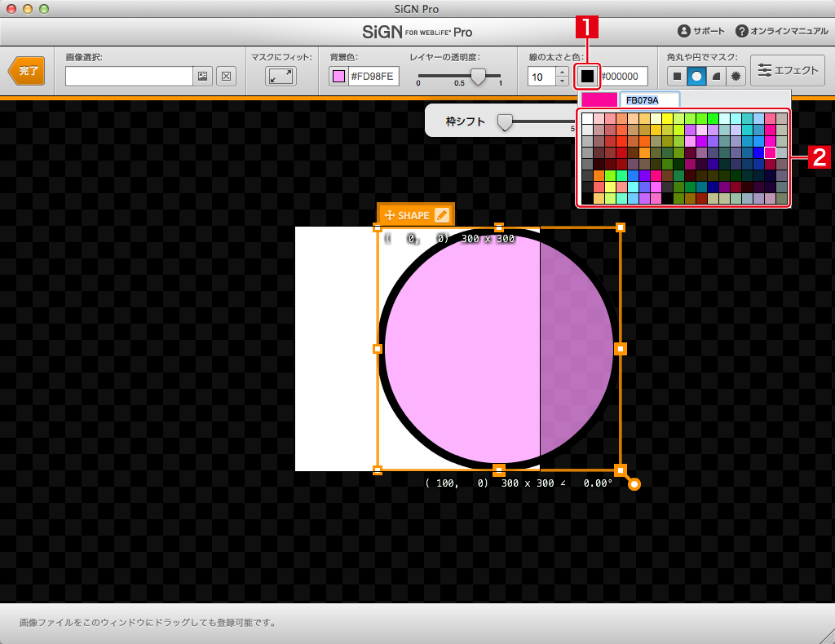Viewport: 835px width, 644px height.
Task: Select the square mask shape
Action: 677,76
